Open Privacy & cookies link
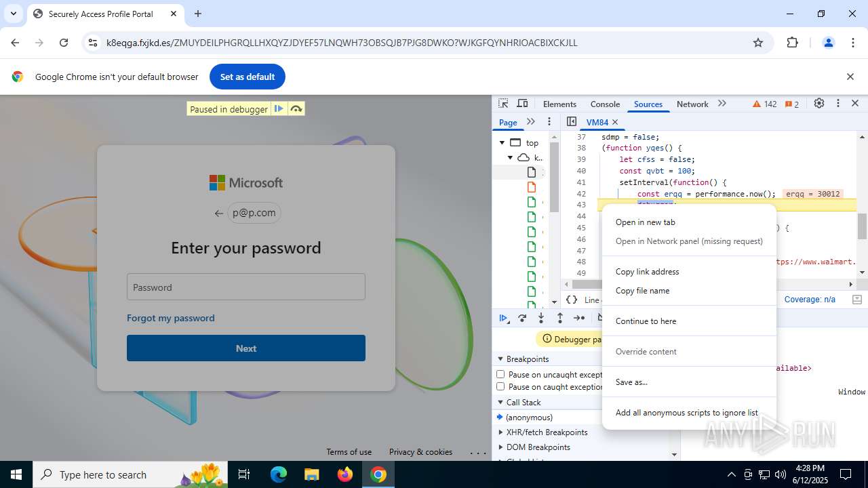 click(420, 452)
